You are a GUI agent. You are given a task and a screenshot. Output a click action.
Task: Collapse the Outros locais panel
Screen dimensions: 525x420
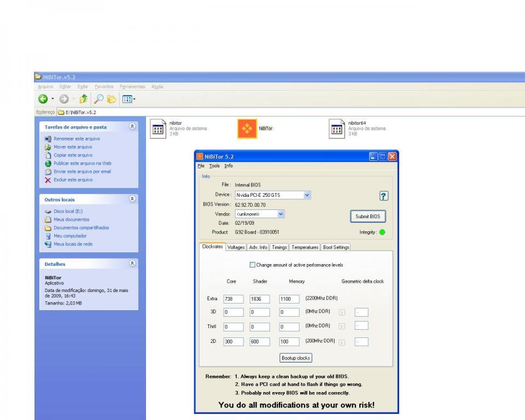[132, 199]
